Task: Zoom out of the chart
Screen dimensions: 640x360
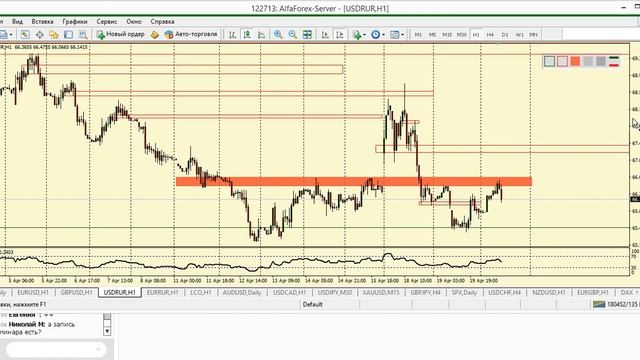Action: tap(293, 35)
